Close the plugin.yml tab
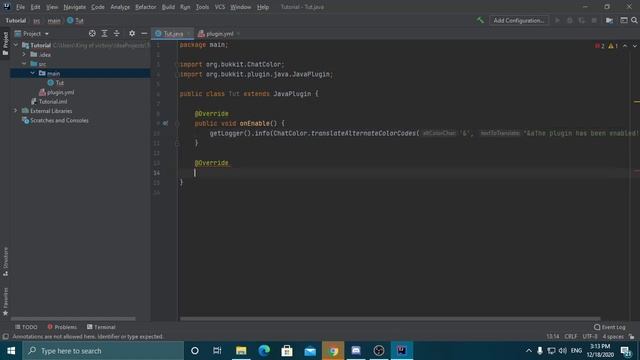Image resolution: width=640 pixels, height=360 pixels. pyautogui.click(x=238, y=33)
